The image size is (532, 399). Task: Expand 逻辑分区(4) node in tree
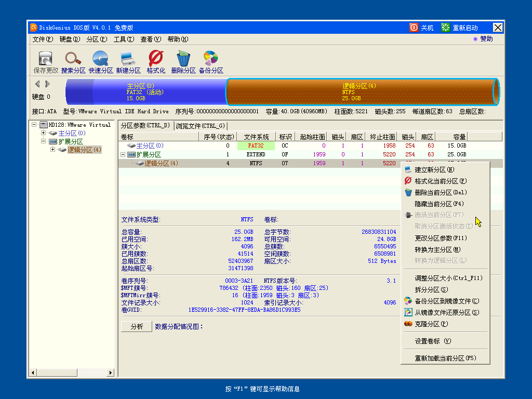(x=52, y=149)
